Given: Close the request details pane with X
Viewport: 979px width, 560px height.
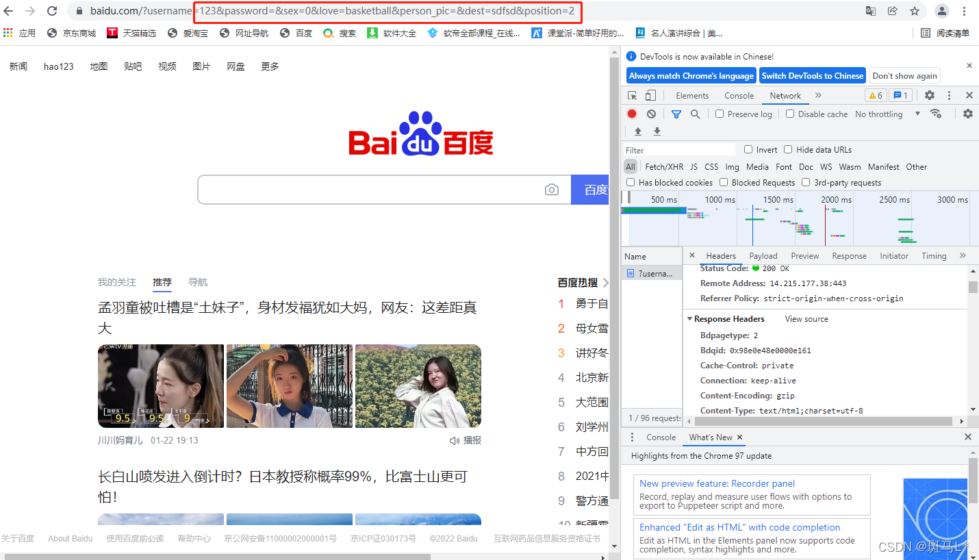Looking at the screenshot, I should (691, 255).
